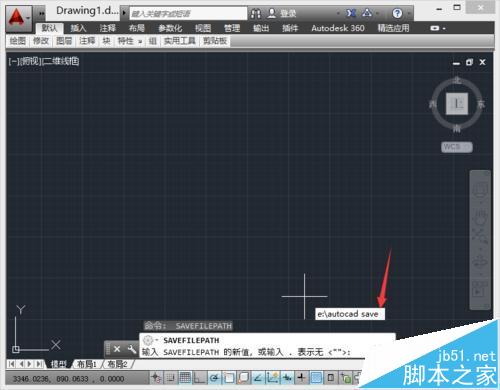
Task: Toggle Snap Mode in status bar
Action: point(171,378)
